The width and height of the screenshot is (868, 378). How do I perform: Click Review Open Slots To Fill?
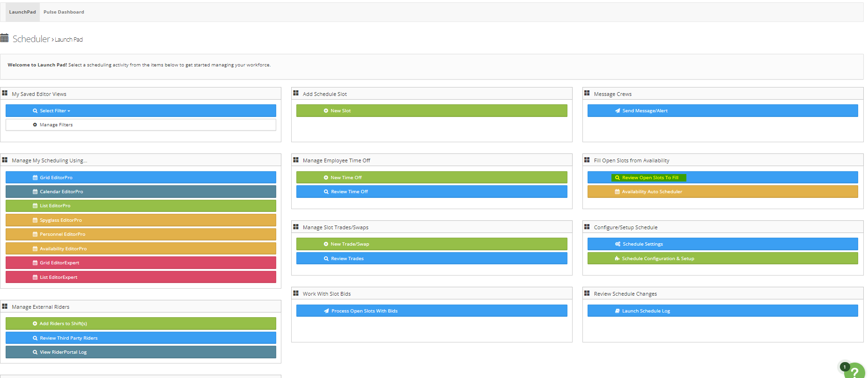pos(649,178)
